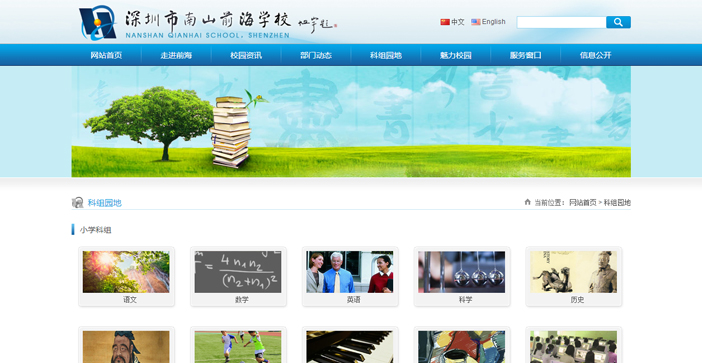The width and height of the screenshot is (702, 363).
Task: Click the headphone icon beside 科组园地 heading
Action: click(x=77, y=203)
